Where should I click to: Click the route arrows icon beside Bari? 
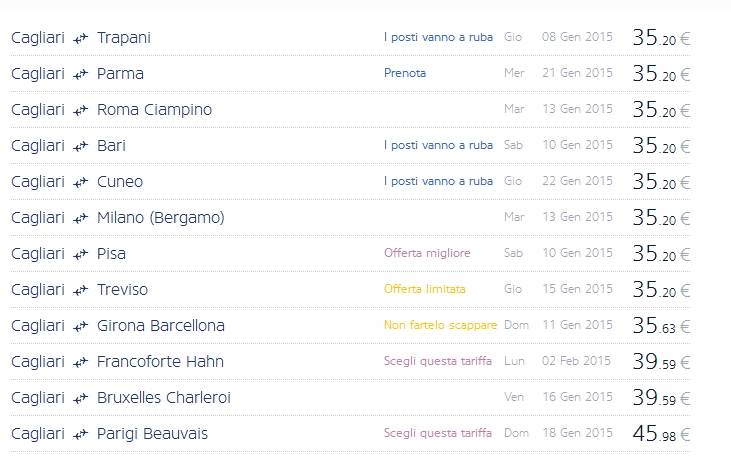tap(81, 146)
